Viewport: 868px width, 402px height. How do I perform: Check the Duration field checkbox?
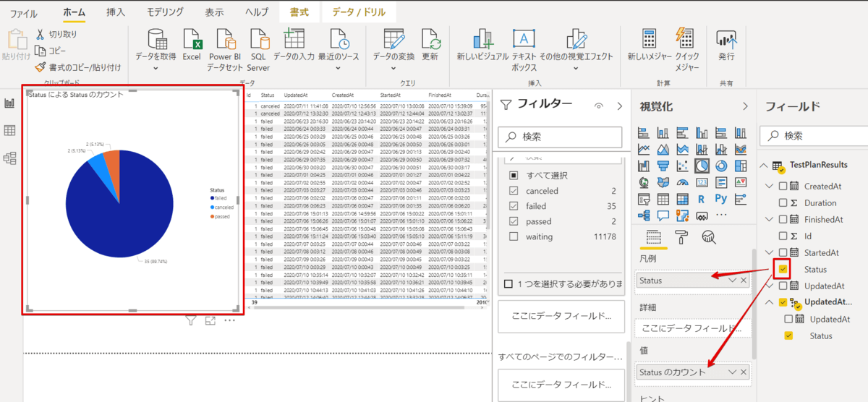pyautogui.click(x=783, y=203)
